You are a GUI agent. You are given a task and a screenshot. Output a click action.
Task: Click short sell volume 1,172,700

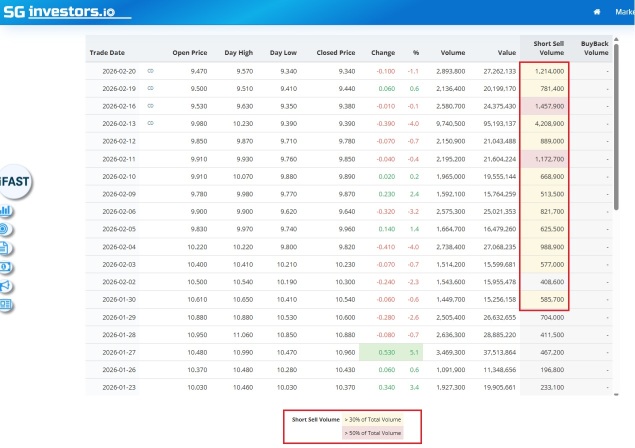pos(549,159)
